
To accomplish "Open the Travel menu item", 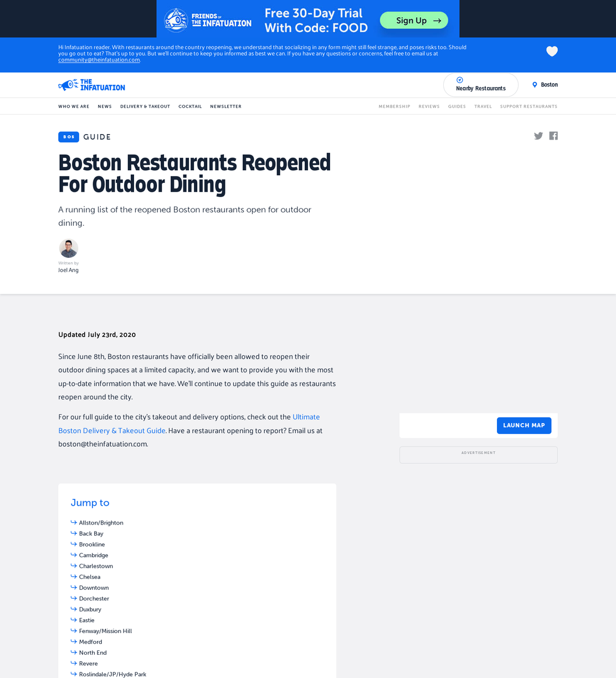I will click(483, 106).
